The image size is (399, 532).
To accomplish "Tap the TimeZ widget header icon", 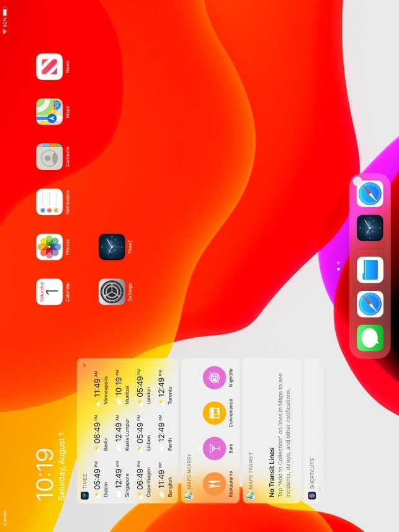I will pyautogui.click(x=84, y=495).
